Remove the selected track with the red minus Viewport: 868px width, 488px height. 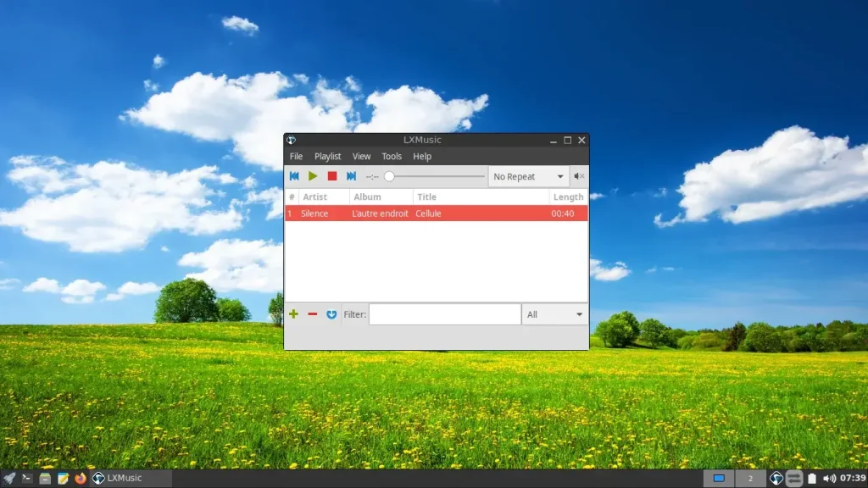[313, 314]
